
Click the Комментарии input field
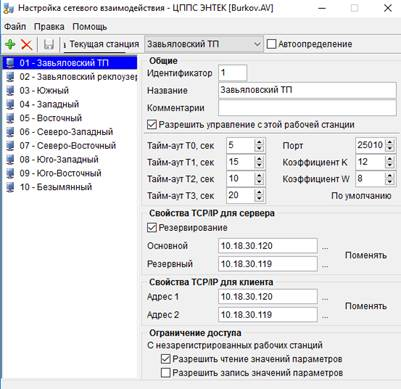point(307,108)
